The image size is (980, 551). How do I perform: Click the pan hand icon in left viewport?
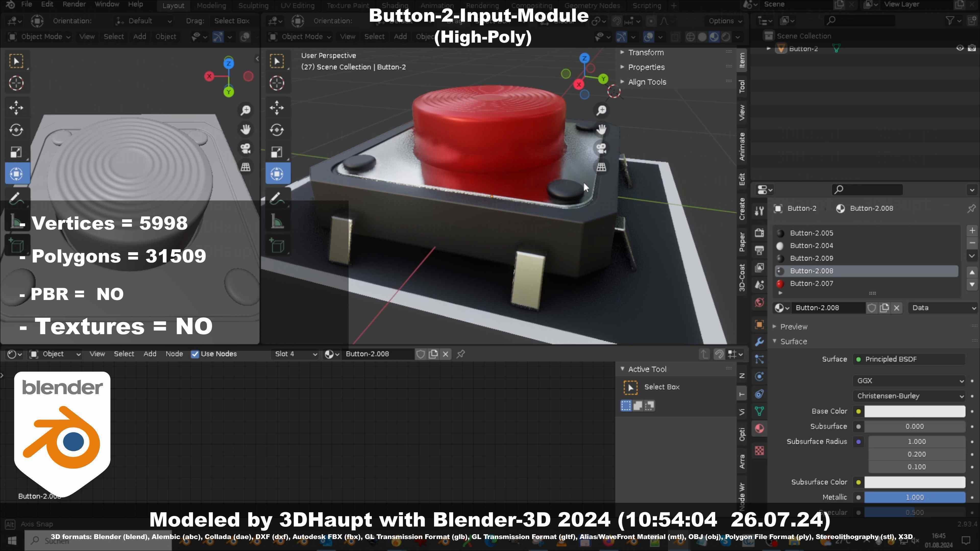pos(246,129)
